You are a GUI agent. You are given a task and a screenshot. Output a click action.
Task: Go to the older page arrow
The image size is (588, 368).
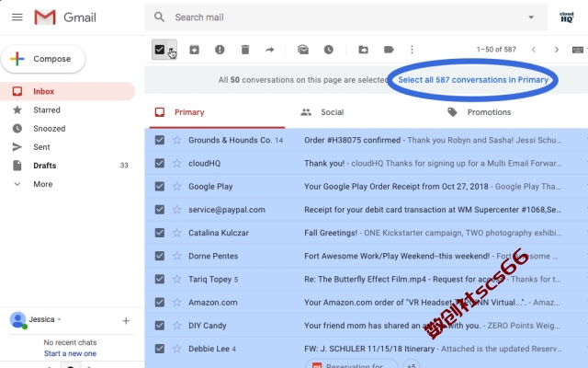tap(557, 50)
